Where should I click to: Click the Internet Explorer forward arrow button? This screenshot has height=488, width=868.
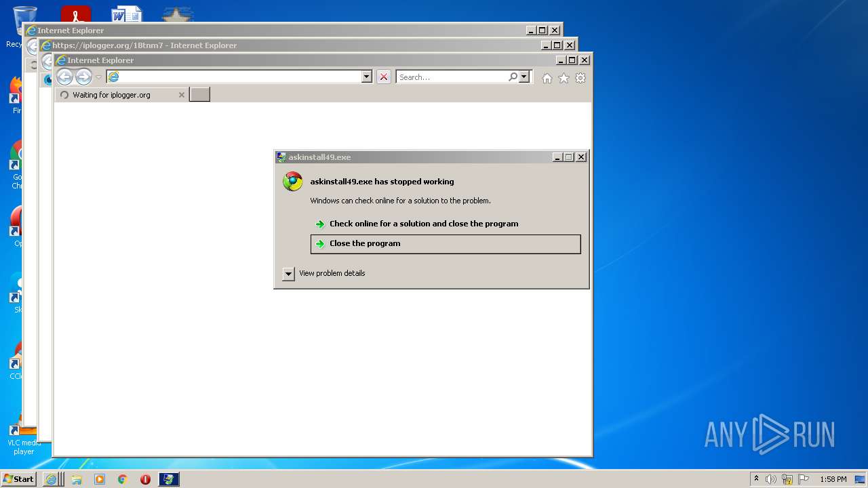point(83,77)
